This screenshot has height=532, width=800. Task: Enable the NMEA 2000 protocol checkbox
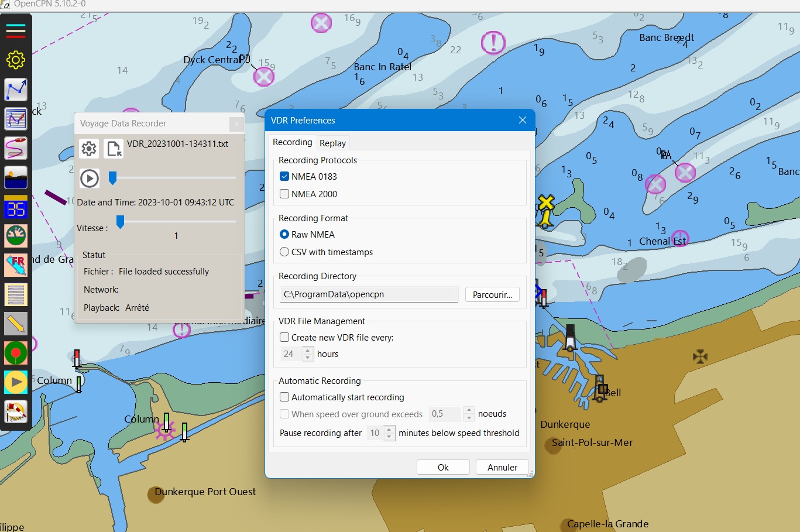[x=284, y=194]
